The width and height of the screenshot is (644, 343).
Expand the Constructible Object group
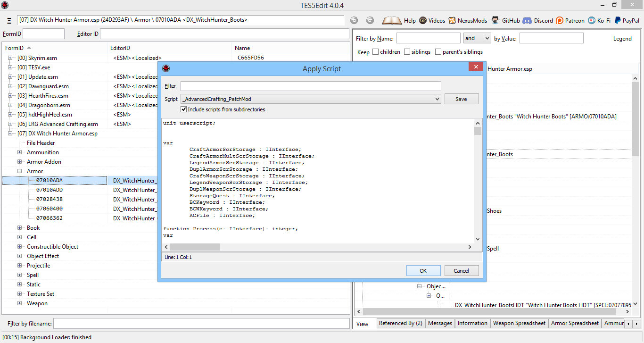tap(20, 247)
